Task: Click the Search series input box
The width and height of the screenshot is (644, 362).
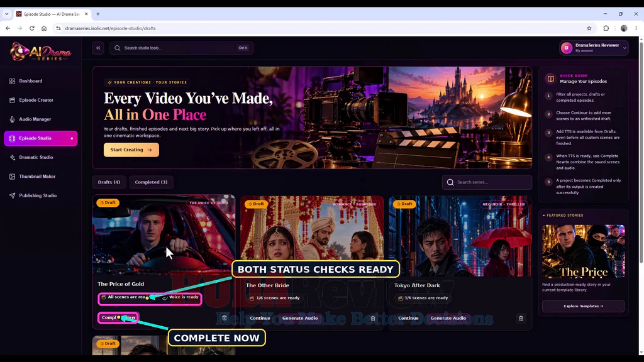Action: point(487,182)
